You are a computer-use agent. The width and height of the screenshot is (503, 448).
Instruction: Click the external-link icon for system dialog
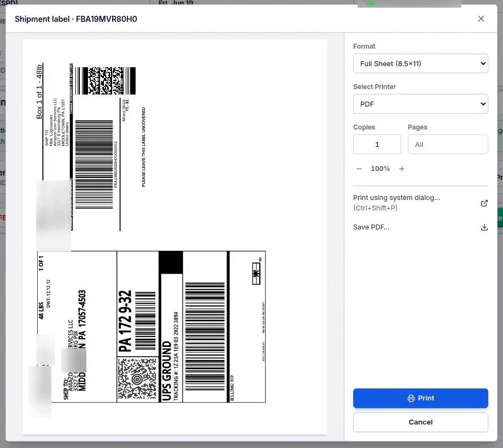click(x=484, y=203)
